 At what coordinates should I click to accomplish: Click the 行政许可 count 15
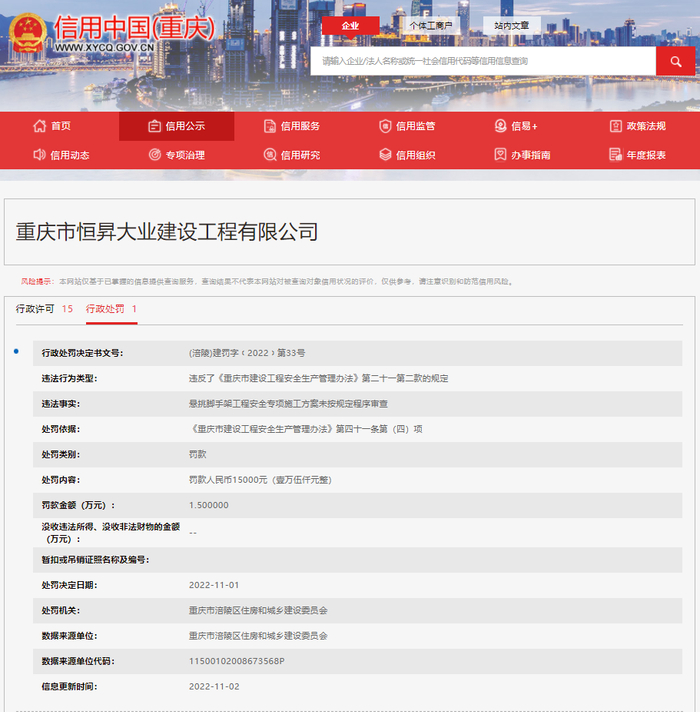[67, 309]
